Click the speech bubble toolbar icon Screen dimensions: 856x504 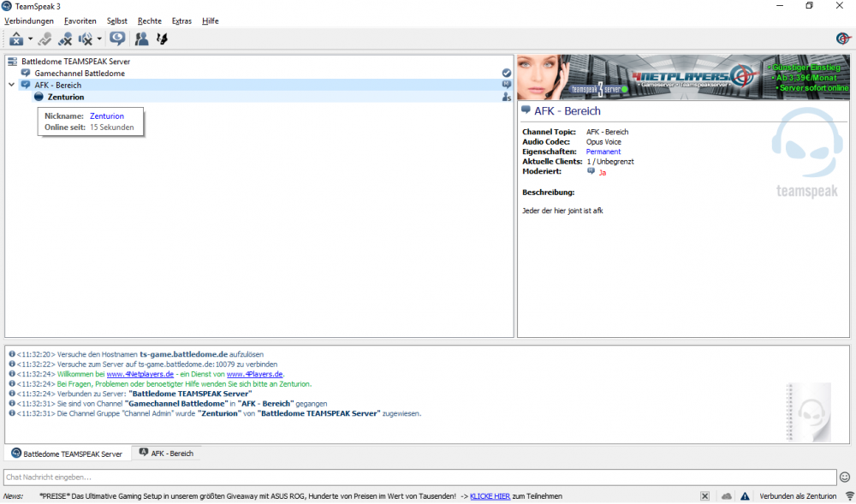pyautogui.click(x=116, y=39)
